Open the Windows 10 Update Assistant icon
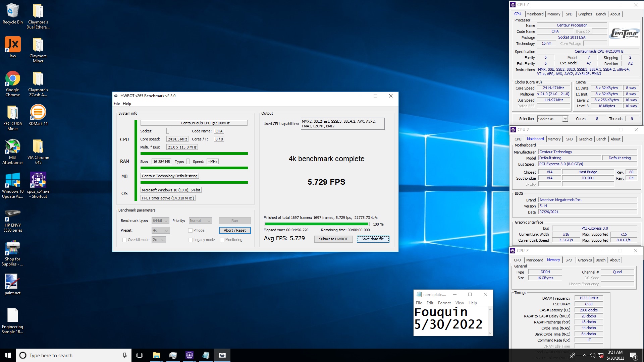The image size is (644, 362). tap(12, 185)
